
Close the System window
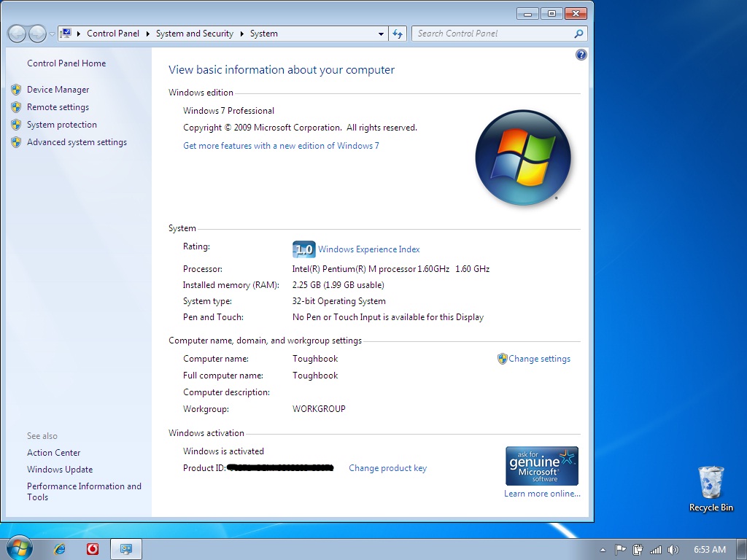tap(576, 14)
